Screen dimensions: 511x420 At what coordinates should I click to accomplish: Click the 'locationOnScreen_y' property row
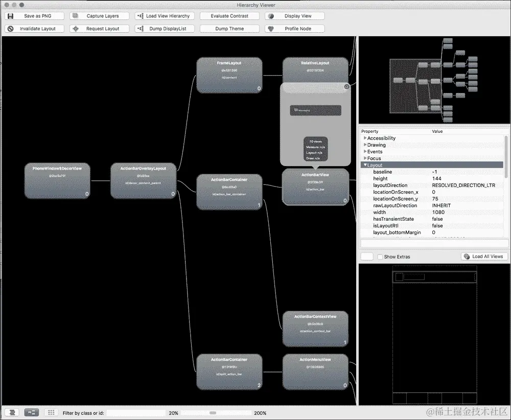(432, 199)
